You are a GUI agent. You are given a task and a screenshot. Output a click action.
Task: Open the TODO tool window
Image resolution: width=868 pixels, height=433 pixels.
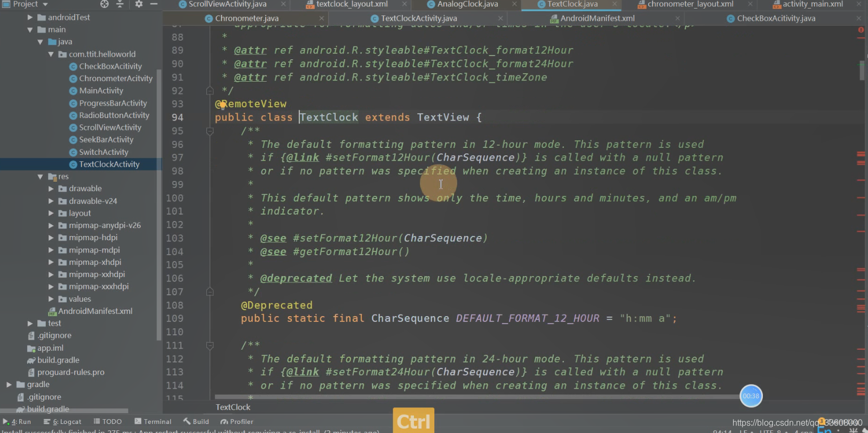(x=108, y=422)
